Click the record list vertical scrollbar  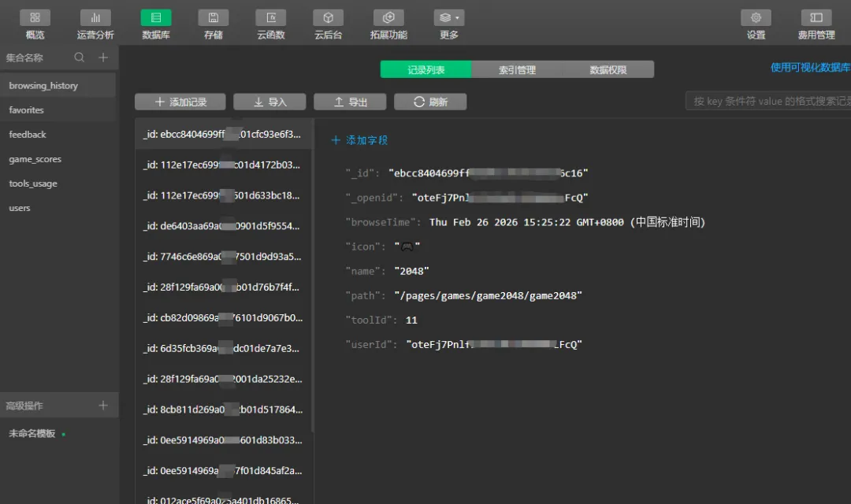point(313,276)
